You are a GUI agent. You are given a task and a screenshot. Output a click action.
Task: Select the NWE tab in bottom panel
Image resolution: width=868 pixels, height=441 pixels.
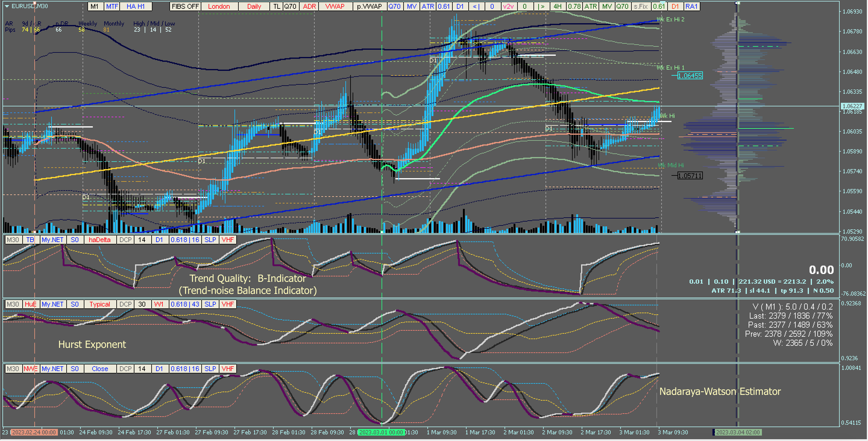pos(30,369)
